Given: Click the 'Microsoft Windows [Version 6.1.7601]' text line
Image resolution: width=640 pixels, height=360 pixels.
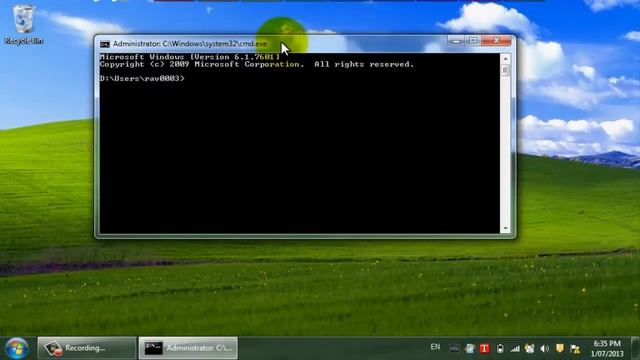Looking at the screenshot, I should 190,57.
